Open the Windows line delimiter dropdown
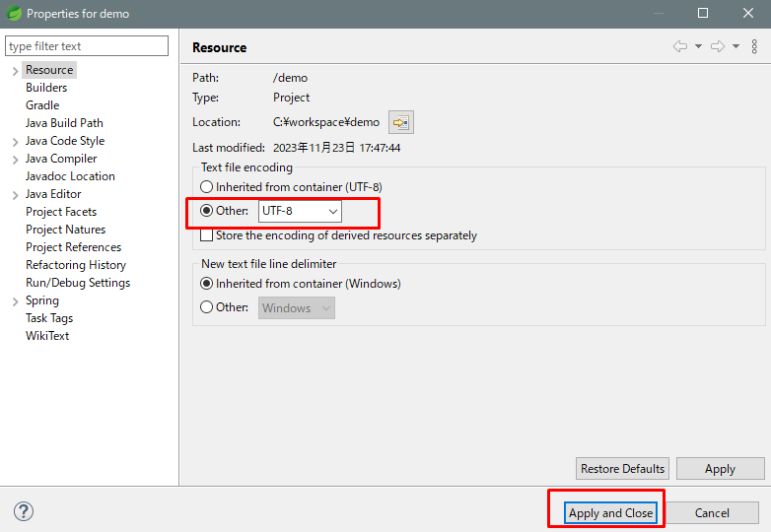Viewport: 771px width, 532px height. click(x=297, y=308)
